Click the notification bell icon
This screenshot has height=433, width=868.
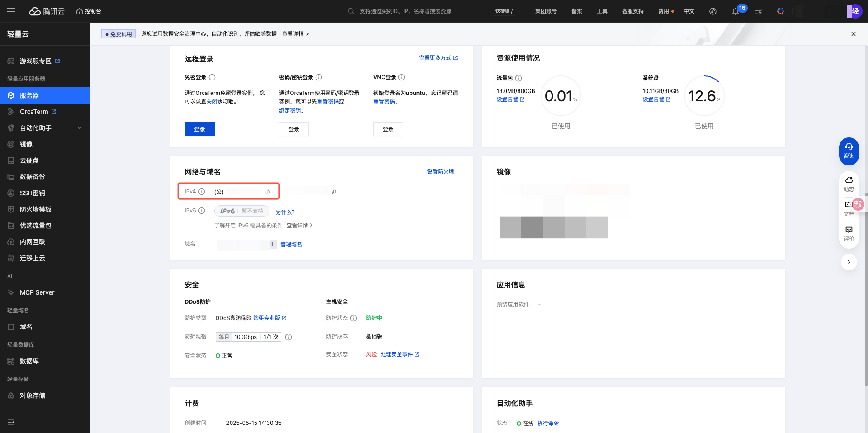[735, 11]
